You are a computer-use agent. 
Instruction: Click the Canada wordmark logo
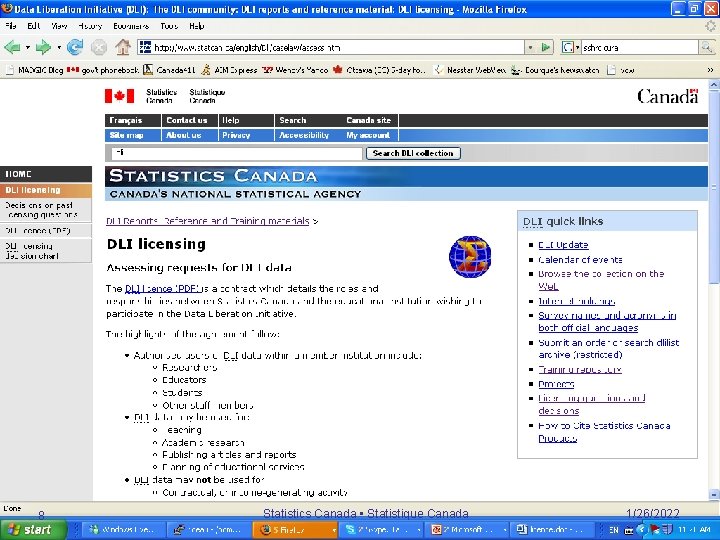pos(668,96)
